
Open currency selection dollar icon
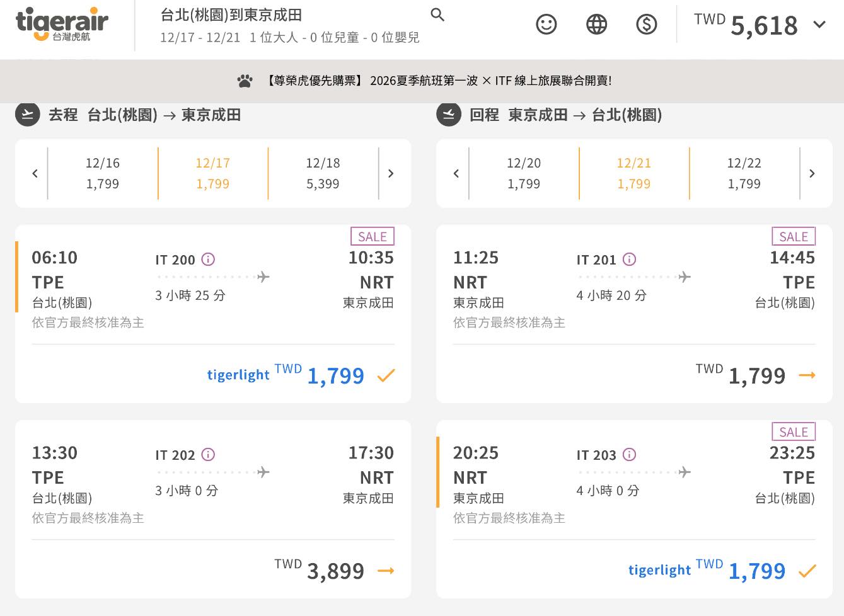[646, 25]
